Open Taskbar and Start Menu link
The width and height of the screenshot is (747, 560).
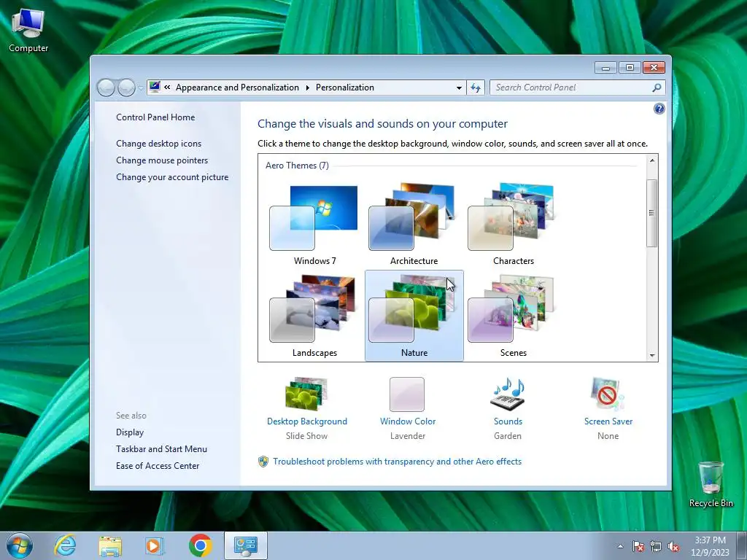[x=161, y=449]
